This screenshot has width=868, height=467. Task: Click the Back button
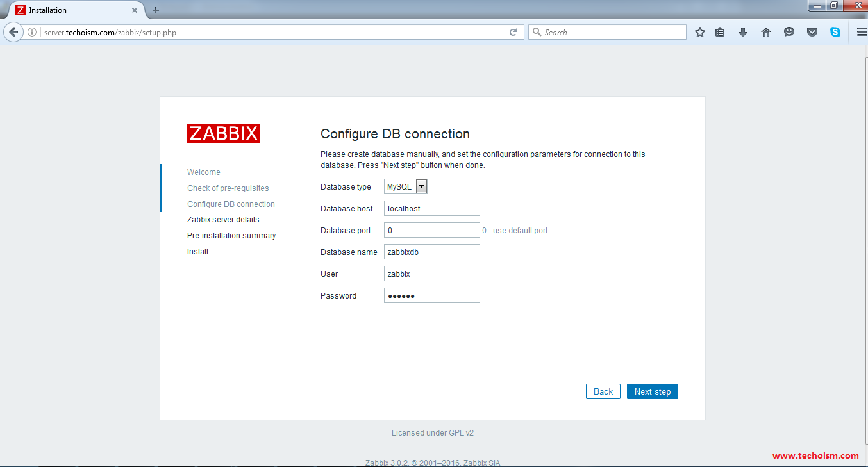[x=603, y=391]
